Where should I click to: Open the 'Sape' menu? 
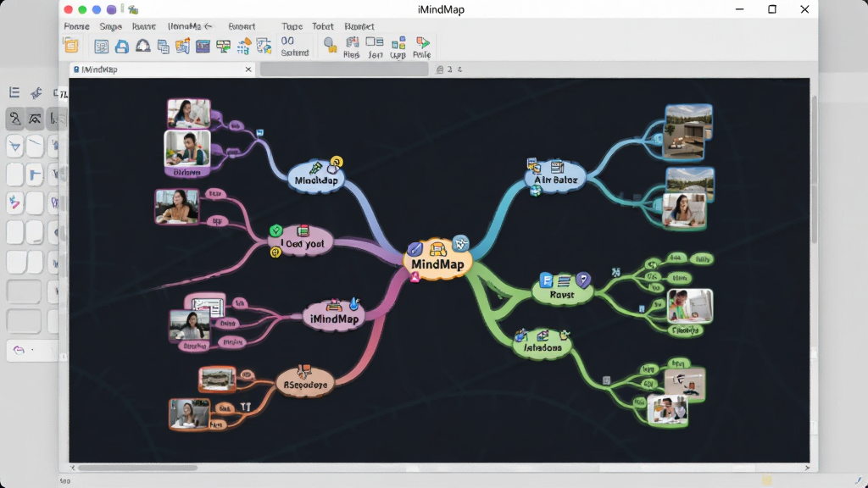point(111,26)
